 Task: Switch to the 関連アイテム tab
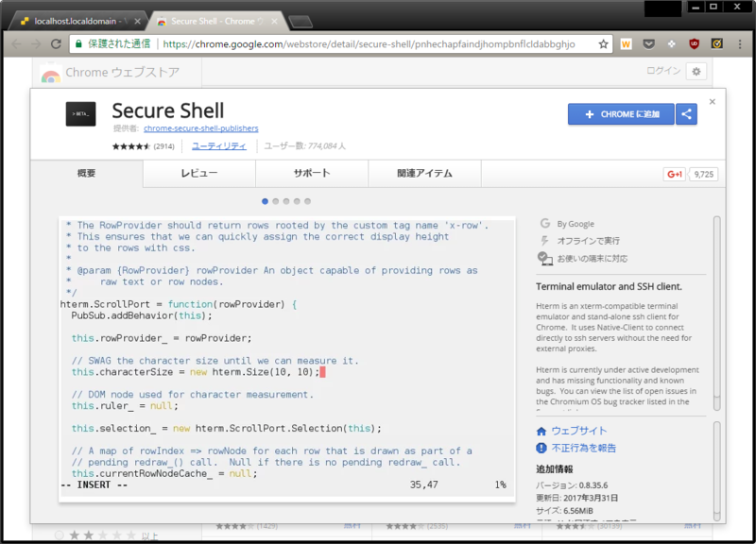pos(424,174)
